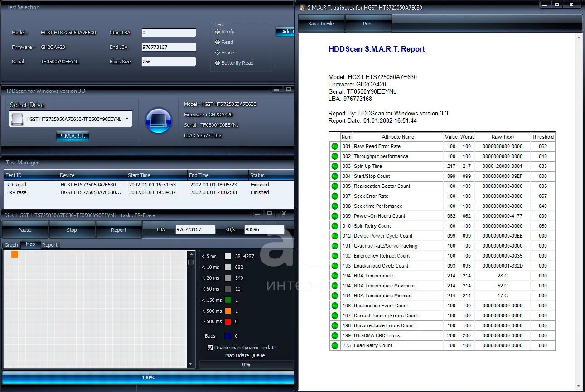
Task: Click orange block in the disk map
Action: coord(15,254)
